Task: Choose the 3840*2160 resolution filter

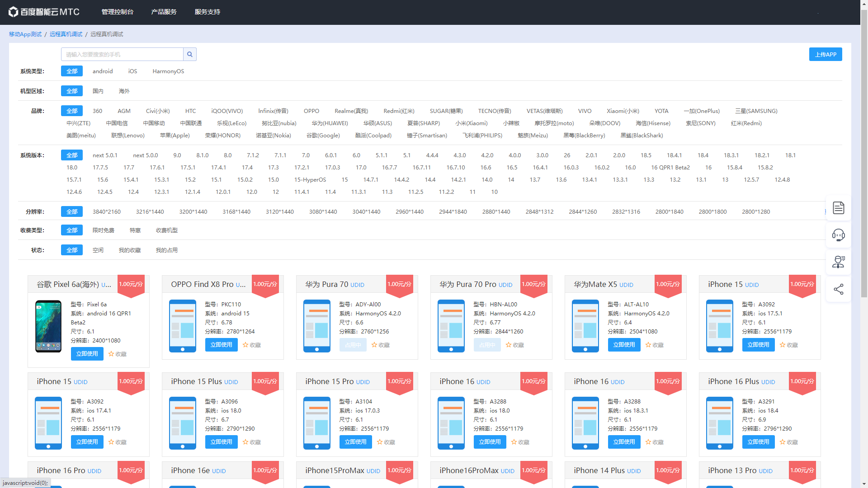Action: point(107,212)
